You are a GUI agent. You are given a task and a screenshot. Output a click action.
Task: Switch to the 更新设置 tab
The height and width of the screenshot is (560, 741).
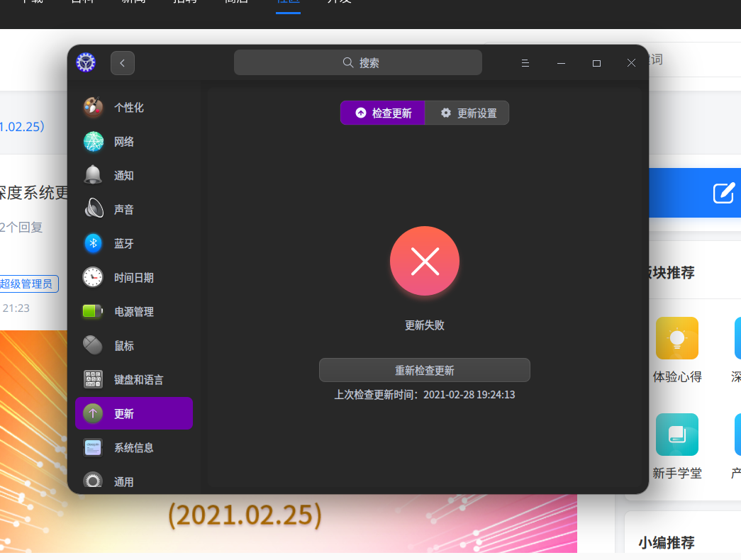tap(467, 113)
